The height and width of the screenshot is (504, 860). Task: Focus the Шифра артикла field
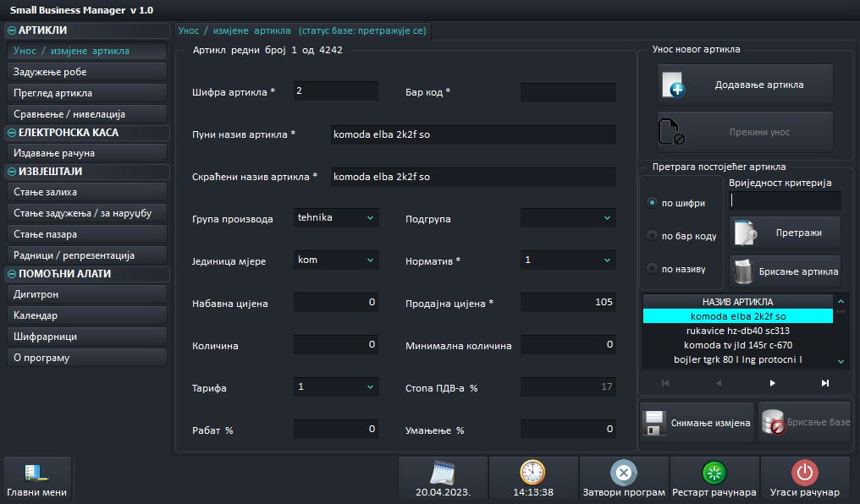[x=336, y=91]
